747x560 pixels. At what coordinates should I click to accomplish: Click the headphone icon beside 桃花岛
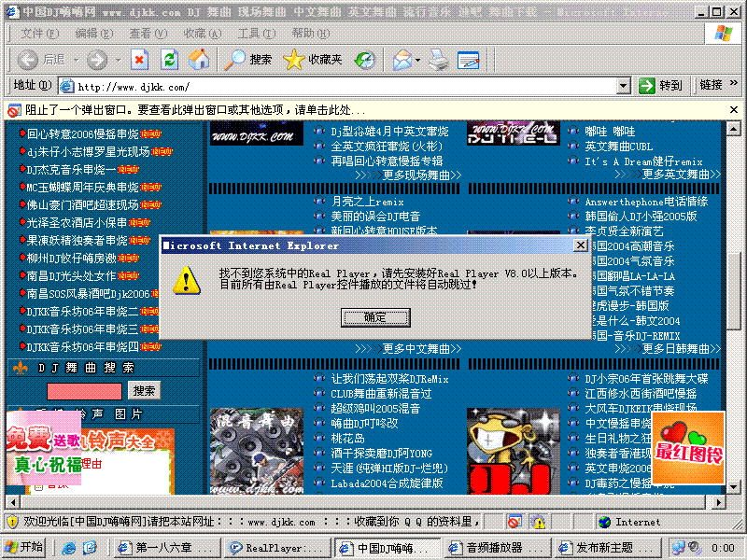[319, 438]
